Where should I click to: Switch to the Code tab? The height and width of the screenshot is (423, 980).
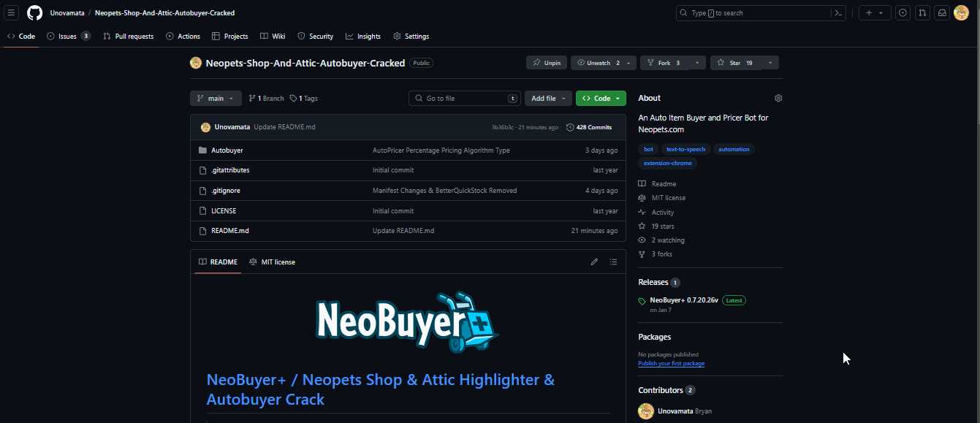click(21, 37)
